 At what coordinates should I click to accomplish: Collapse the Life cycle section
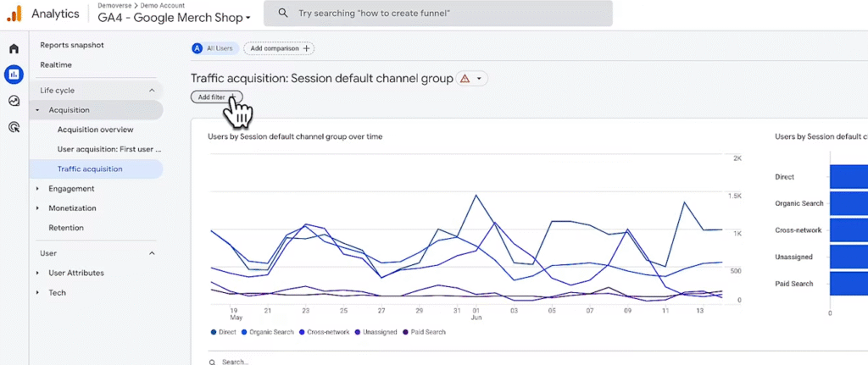[153, 90]
